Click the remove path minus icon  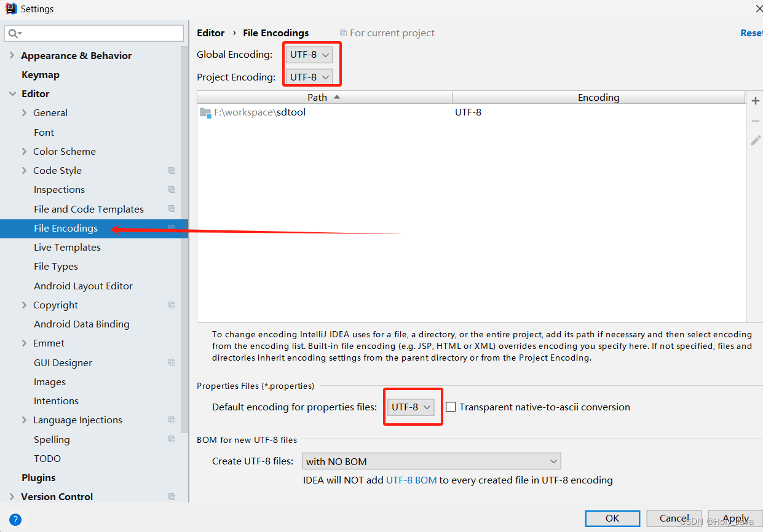point(756,121)
